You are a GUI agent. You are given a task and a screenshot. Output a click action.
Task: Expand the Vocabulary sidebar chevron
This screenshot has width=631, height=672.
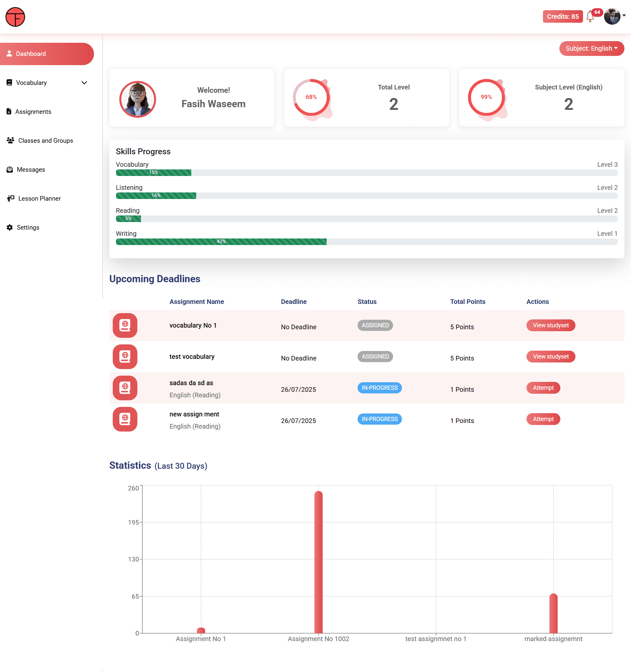click(x=84, y=83)
